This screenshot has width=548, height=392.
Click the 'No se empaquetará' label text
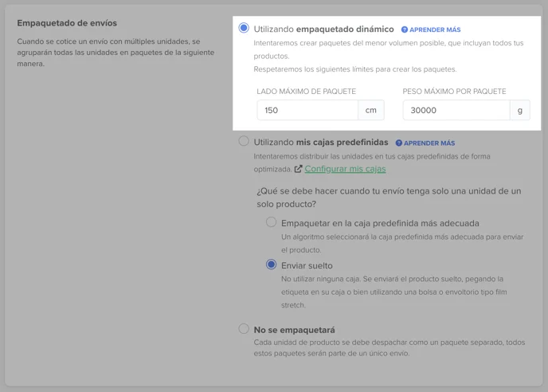(294, 329)
